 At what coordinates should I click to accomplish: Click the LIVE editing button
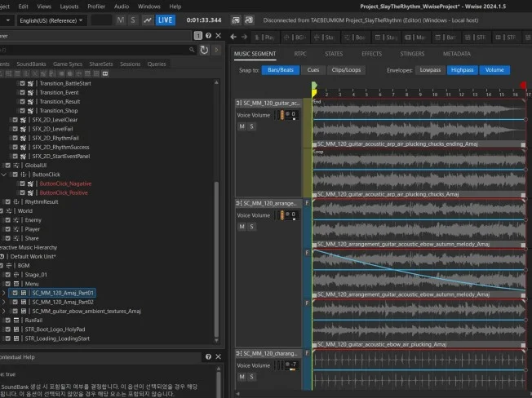click(166, 20)
